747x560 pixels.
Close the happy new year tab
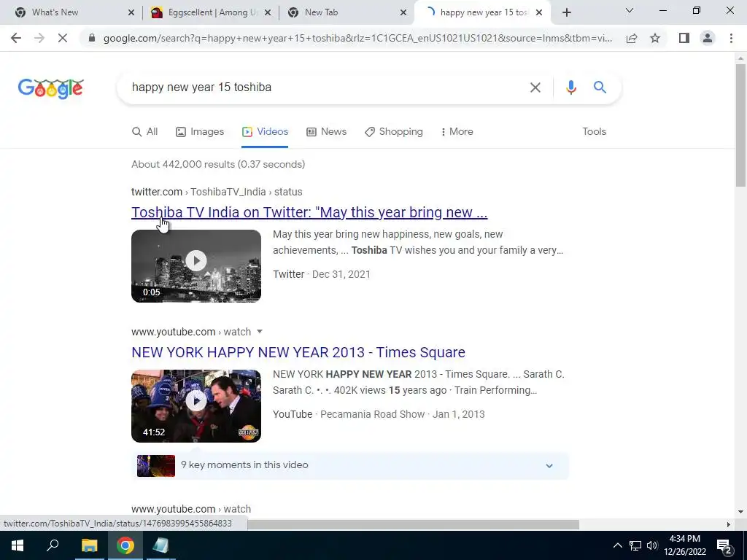539,12
